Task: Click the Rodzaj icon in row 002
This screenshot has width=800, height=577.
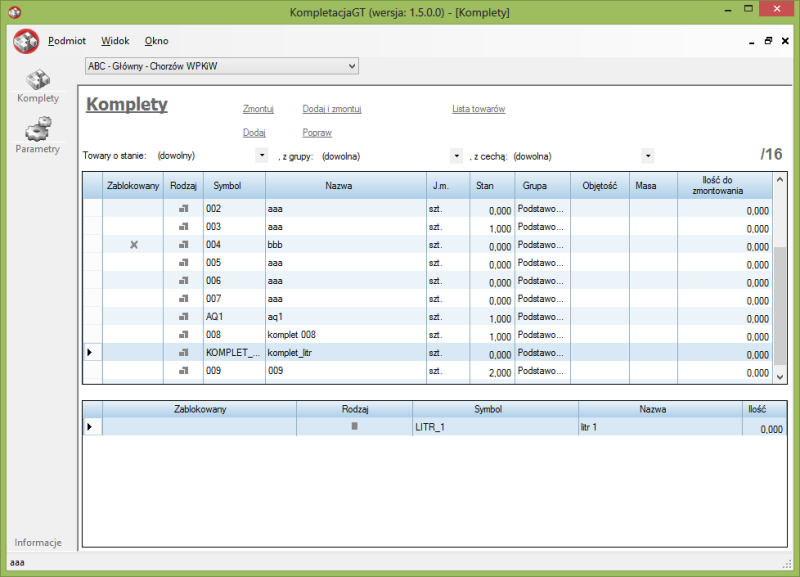Action: coord(183,209)
